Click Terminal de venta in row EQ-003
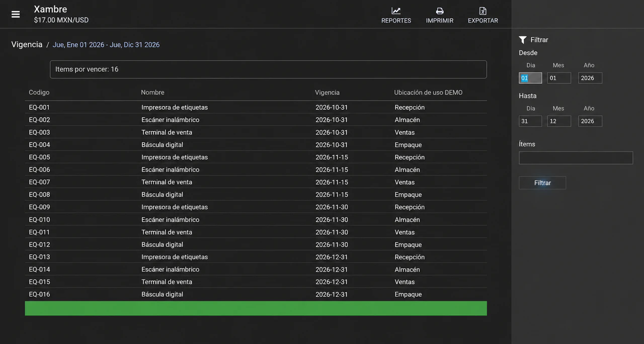The width and height of the screenshot is (644, 344). point(167,132)
